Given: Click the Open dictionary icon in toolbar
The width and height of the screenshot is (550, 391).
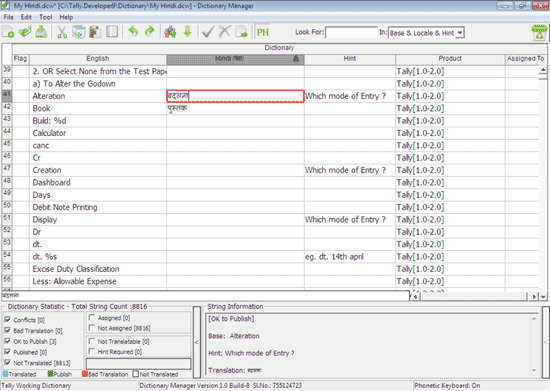Looking at the screenshot, I should click(x=25, y=32).
